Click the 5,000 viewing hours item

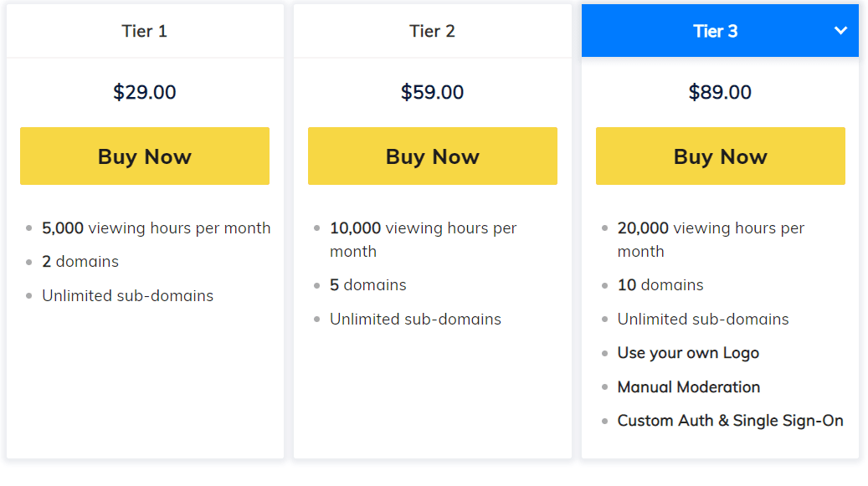pyautogui.click(x=156, y=228)
